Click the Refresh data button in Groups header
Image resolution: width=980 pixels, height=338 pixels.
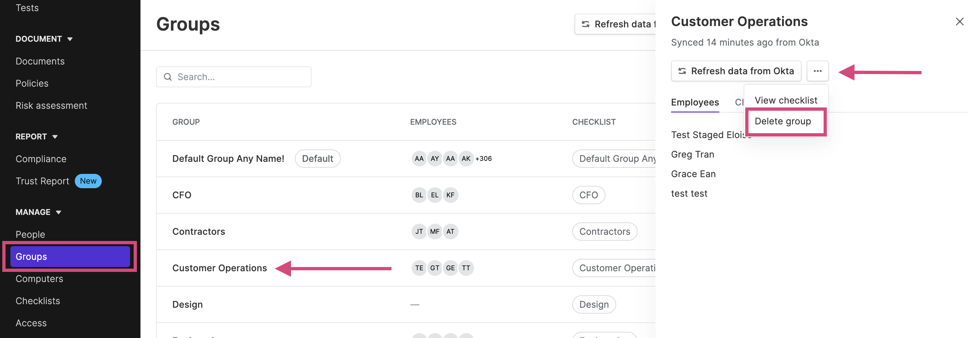(615, 24)
